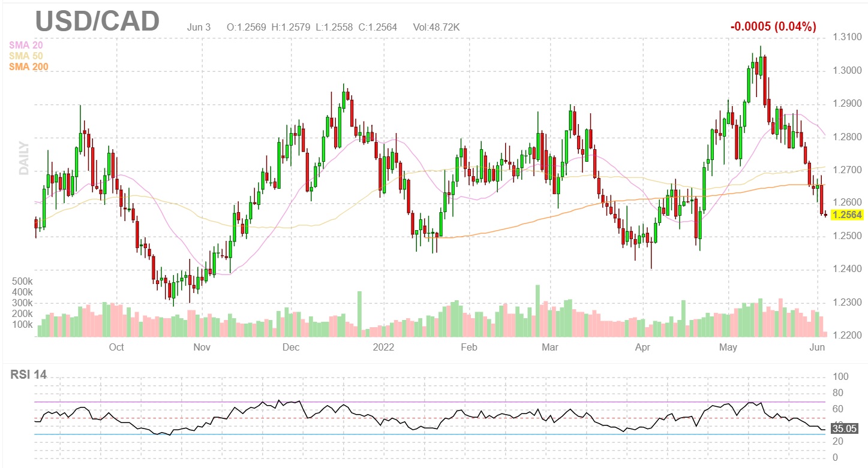Click the vertical DAILY timeframe label
868x468 pixels.
(x=24, y=158)
